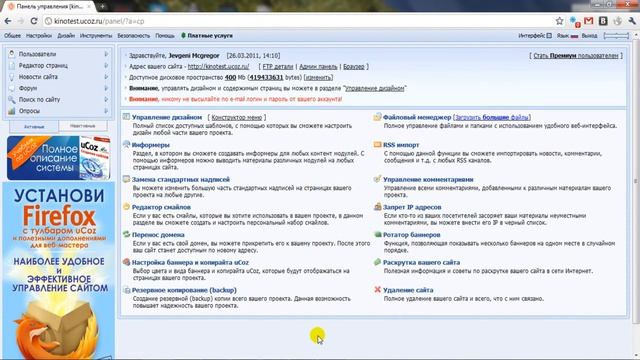Switch language via Язык flag

(574, 36)
